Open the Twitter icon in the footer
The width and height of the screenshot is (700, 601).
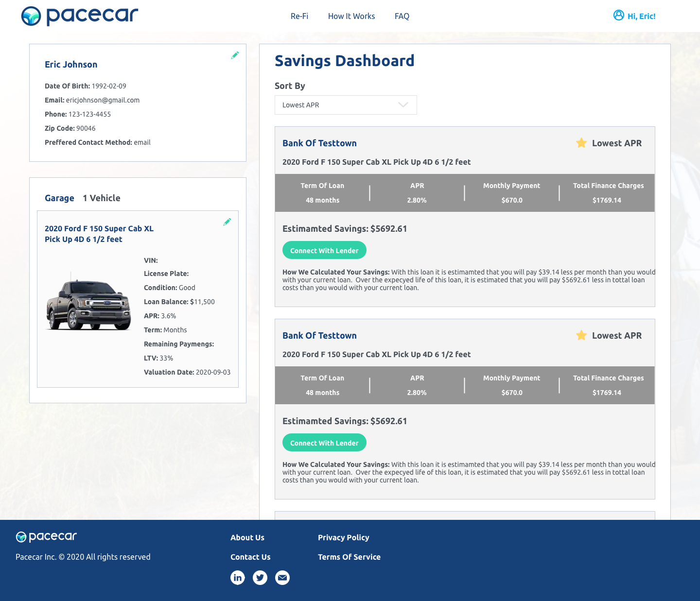click(x=260, y=578)
